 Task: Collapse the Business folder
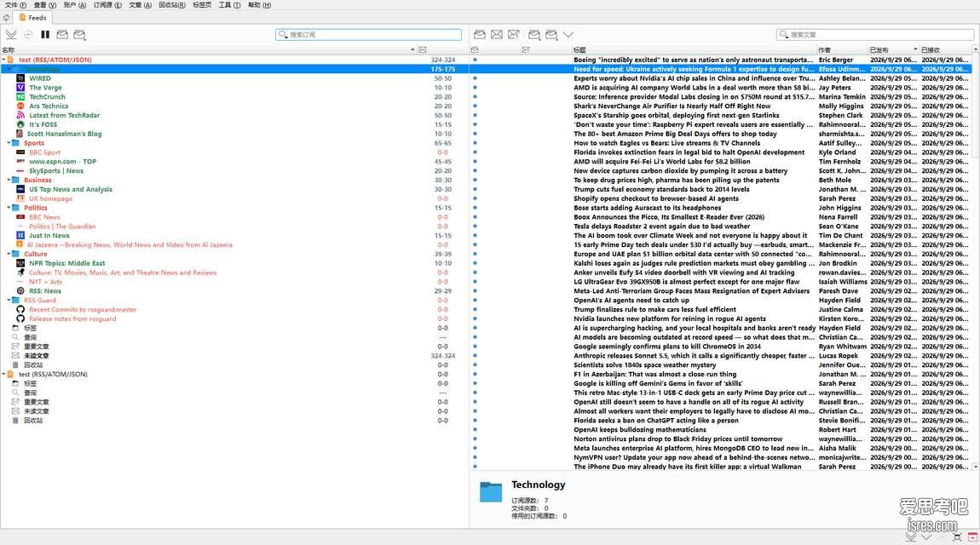click(x=9, y=180)
